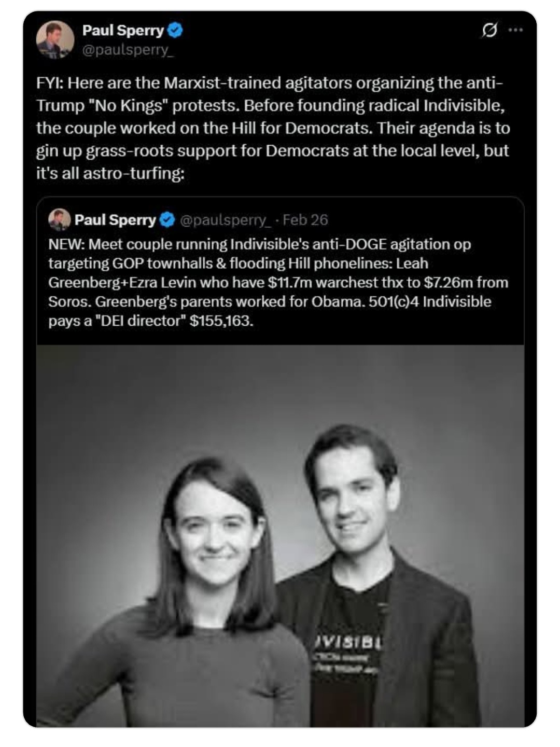Click the verified badge in the quoted tweet
This screenshot has height=747, width=560.
pyautogui.click(x=167, y=220)
